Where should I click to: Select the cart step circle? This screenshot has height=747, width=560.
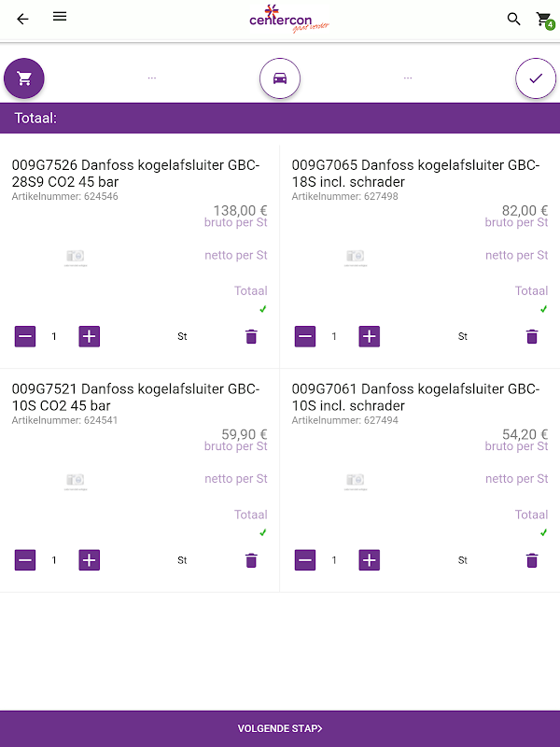(x=24, y=78)
